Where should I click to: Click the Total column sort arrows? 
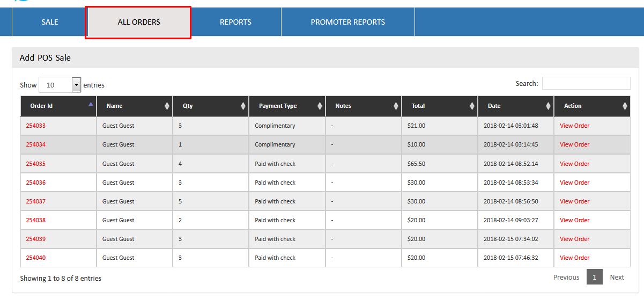point(472,106)
